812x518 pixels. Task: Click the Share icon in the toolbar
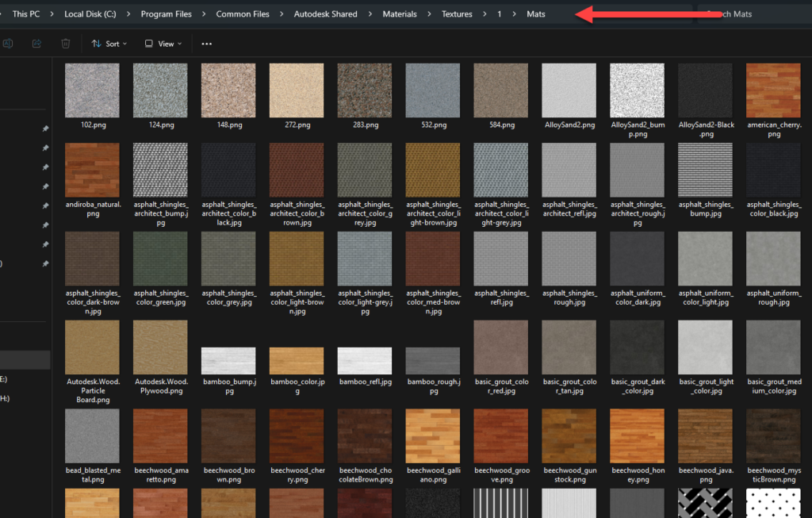pyautogui.click(x=36, y=44)
